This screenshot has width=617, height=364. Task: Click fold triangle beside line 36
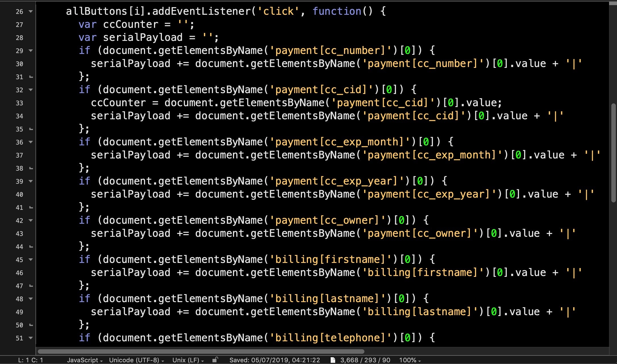pos(31,142)
